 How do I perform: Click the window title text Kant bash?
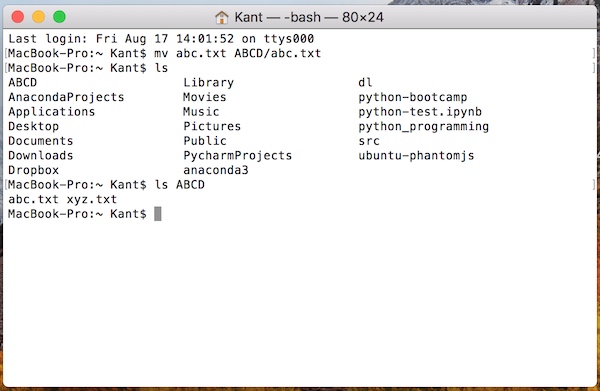(309, 17)
